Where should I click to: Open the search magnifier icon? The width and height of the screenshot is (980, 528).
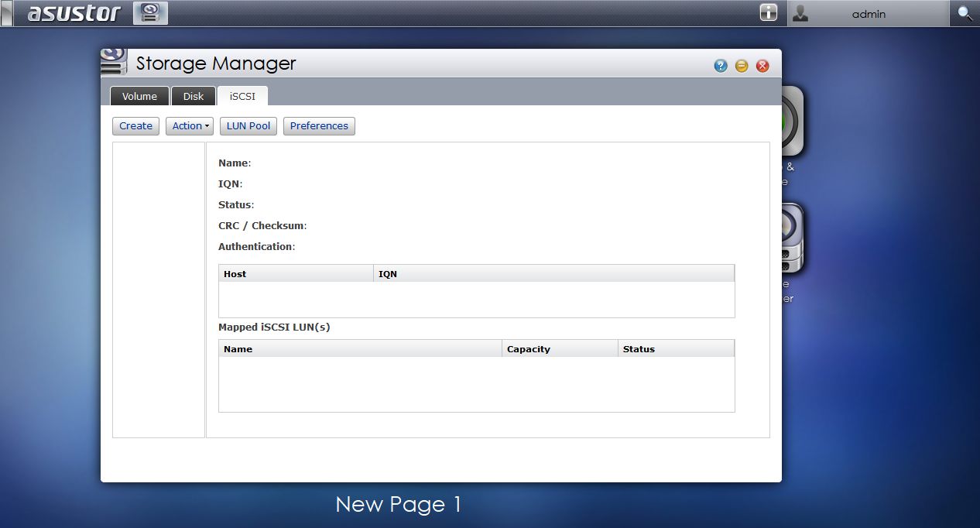tap(965, 13)
